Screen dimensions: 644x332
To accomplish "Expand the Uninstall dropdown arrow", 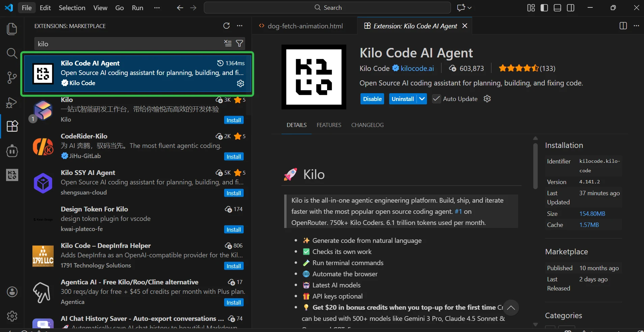I will click(422, 99).
